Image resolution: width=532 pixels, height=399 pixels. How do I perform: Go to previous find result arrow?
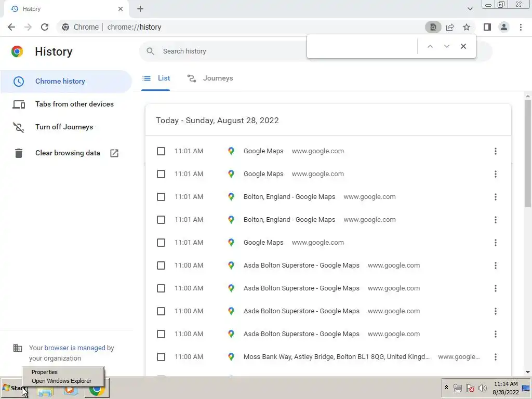430,46
